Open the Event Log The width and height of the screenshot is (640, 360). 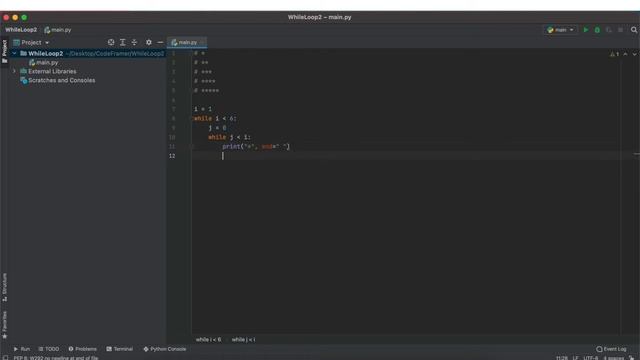611,349
